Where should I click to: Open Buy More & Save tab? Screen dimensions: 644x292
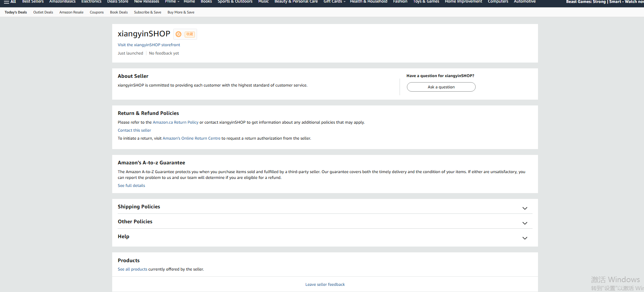181,12
